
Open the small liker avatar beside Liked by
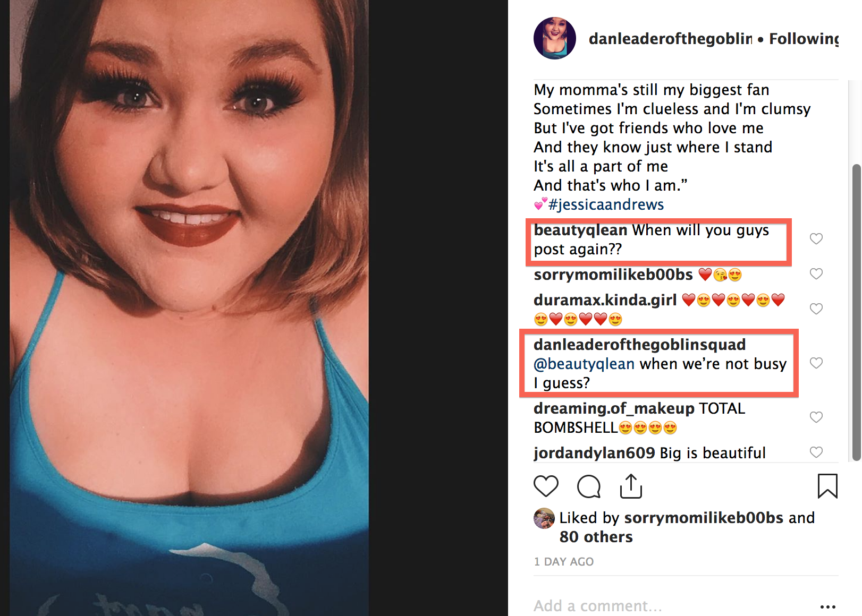pyautogui.click(x=544, y=518)
